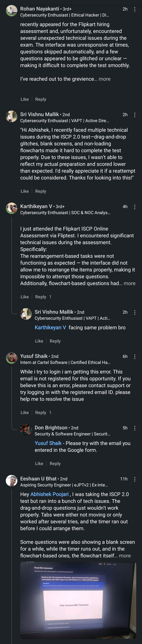Like Yusuf Shaik's login error comment
142x644 pixels.
tap(25, 412)
